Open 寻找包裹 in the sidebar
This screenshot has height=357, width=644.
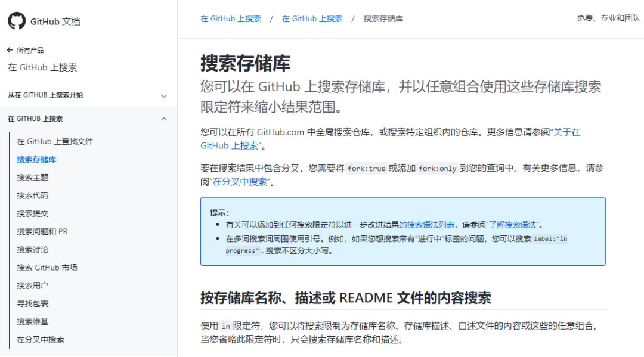click(32, 304)
